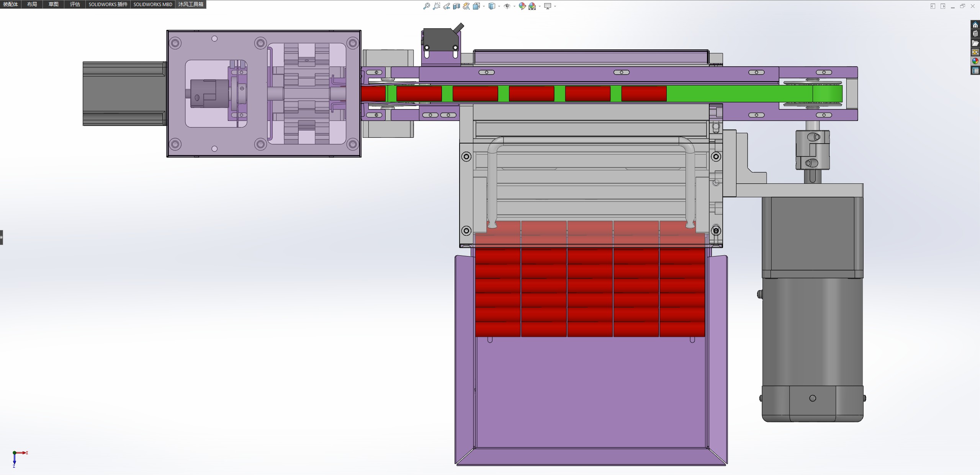Open the 沐风工具箱 tab
Viewport: 980px width, 475px height.
[191, 4]
